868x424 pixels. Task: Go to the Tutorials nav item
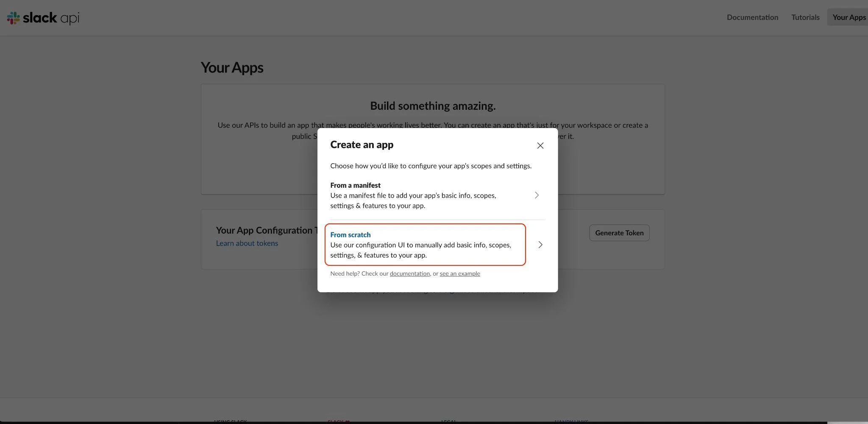point(805,17)
